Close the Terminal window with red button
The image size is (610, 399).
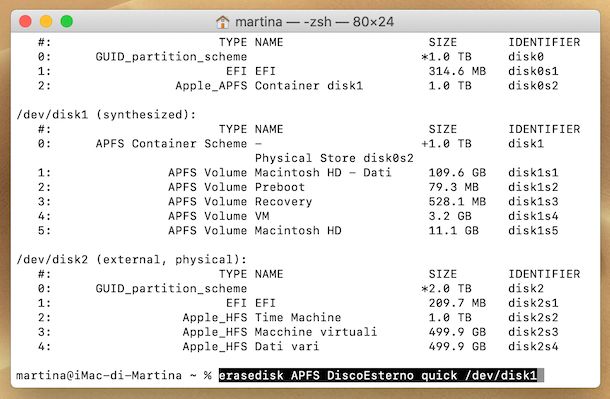pyautogui.click(x=25, y=21)
